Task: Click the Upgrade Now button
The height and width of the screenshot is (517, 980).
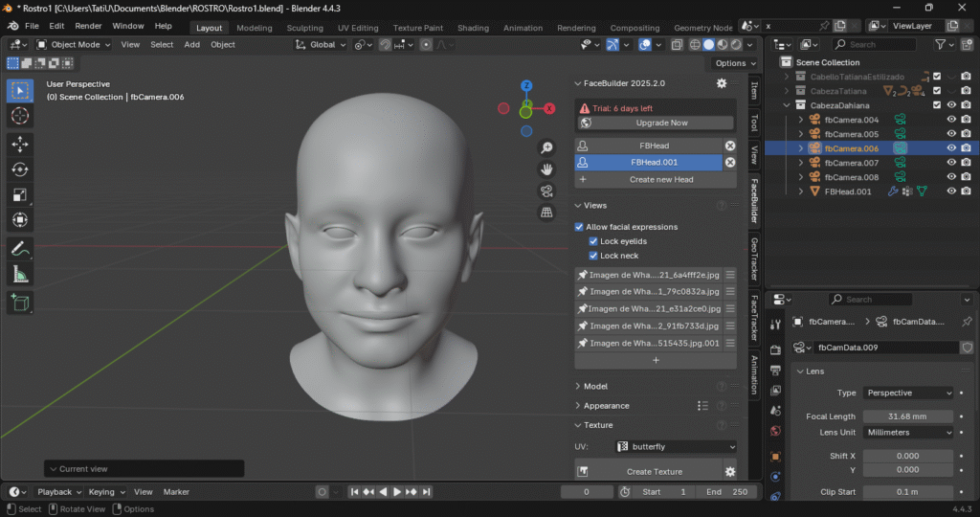Action: pyautogui.click(x=661, y=123)
